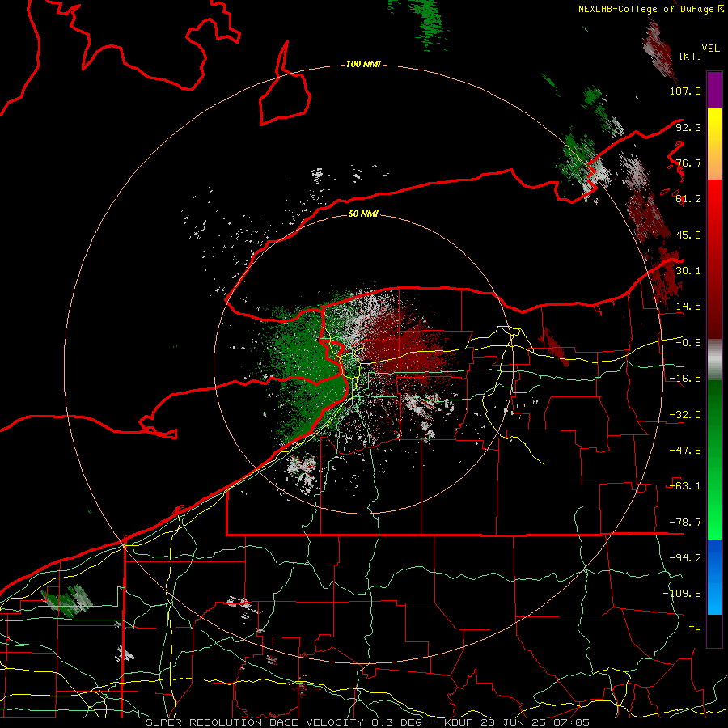
Task: Click the VEL legend title
Action: (711, 49)
